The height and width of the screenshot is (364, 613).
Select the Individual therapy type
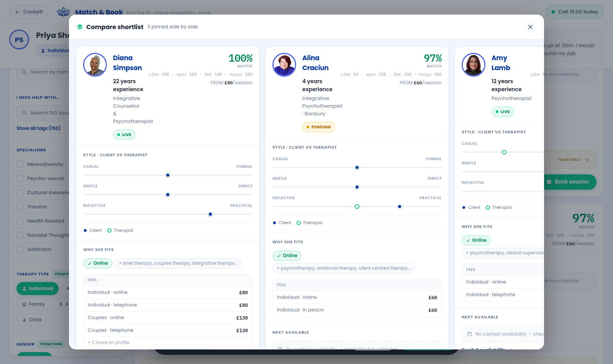tap(38, 289)
